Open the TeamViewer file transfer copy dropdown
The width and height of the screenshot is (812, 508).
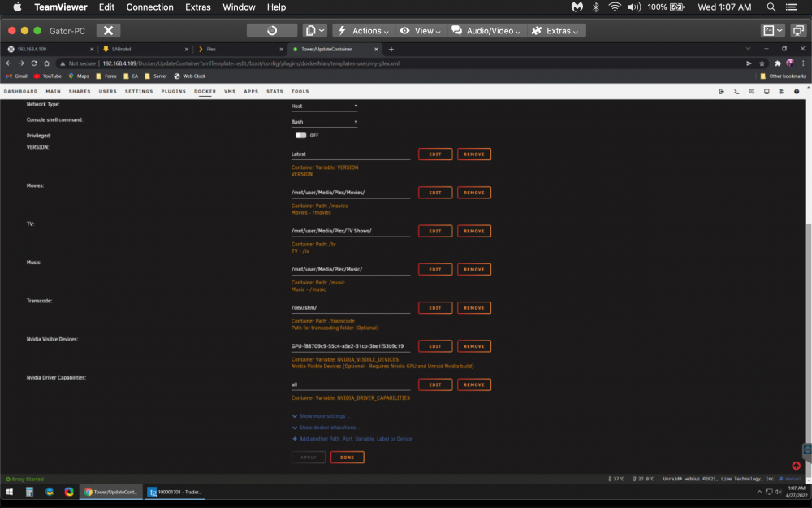coord(315,31)
